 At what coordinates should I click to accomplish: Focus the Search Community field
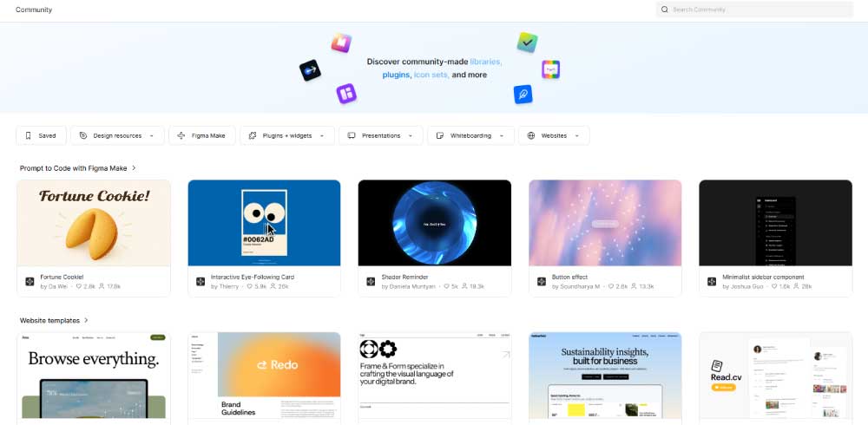(x=754, y=10)
